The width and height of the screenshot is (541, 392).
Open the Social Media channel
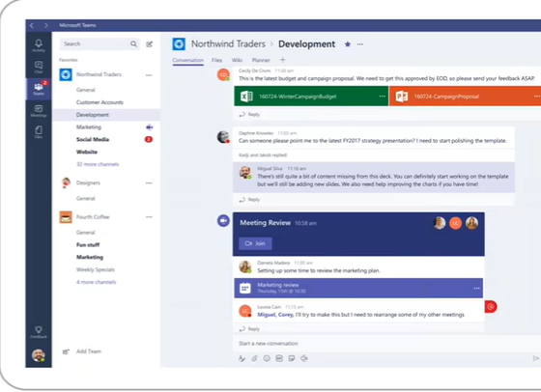point(93,139)
